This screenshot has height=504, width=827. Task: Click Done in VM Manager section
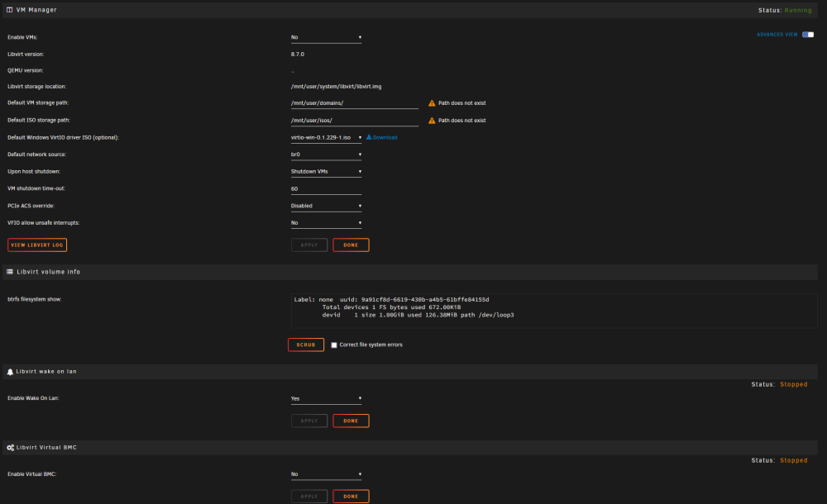point(351,245)
